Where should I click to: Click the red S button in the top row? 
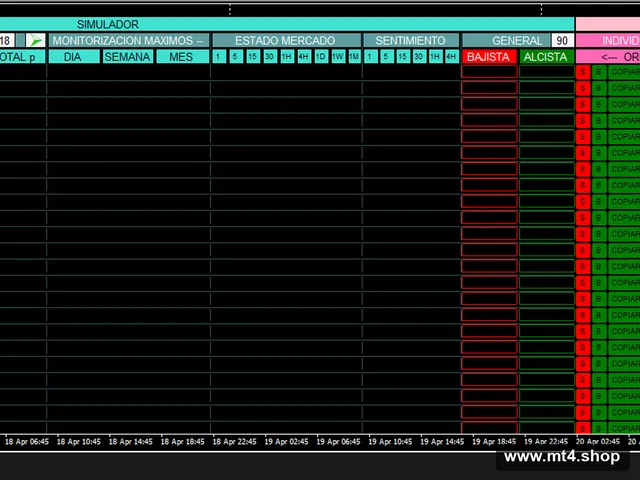pos(583,72)
